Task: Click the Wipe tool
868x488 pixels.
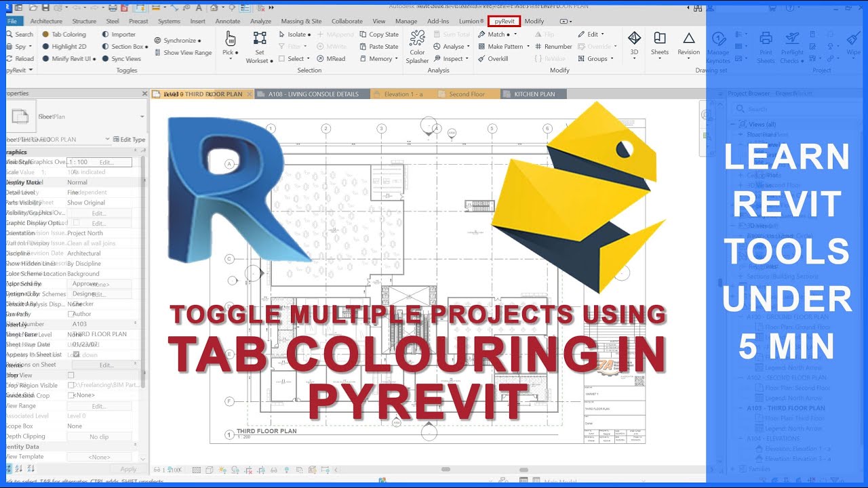Action: [x=854, y=44]
